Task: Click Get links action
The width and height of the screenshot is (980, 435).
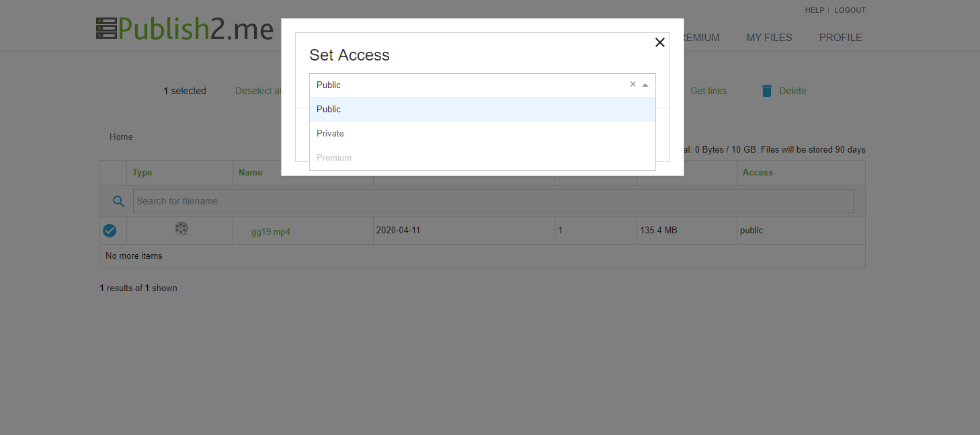Action: coord(708,91)
